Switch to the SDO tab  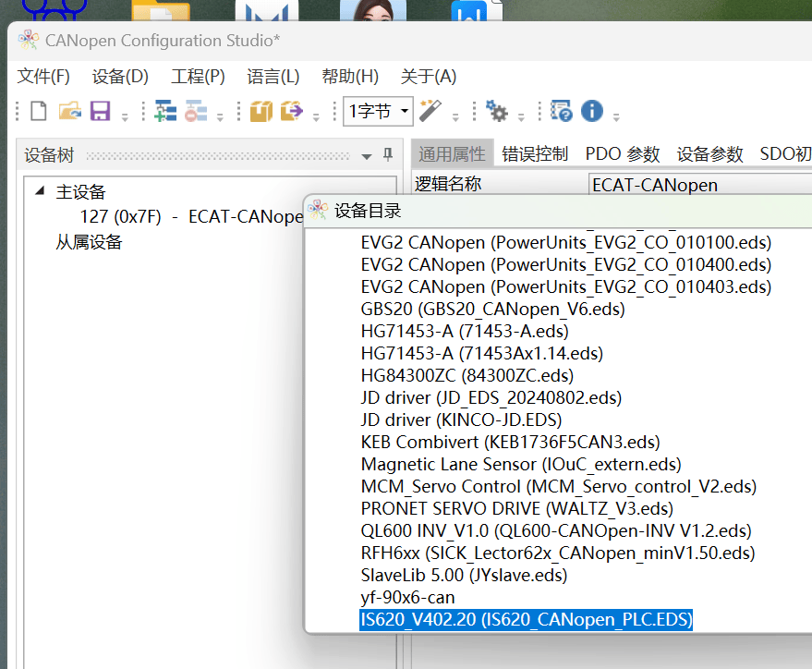point(783,153)
